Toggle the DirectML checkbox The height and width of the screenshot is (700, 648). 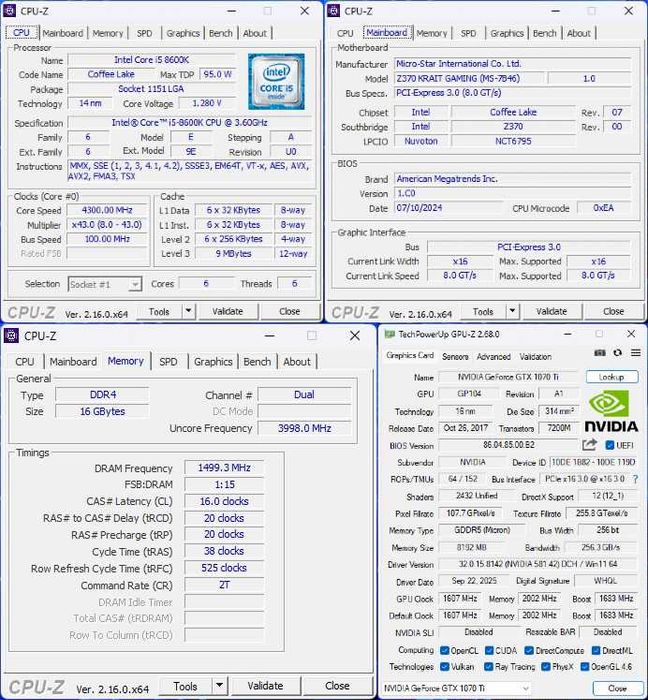coord(596,650)
